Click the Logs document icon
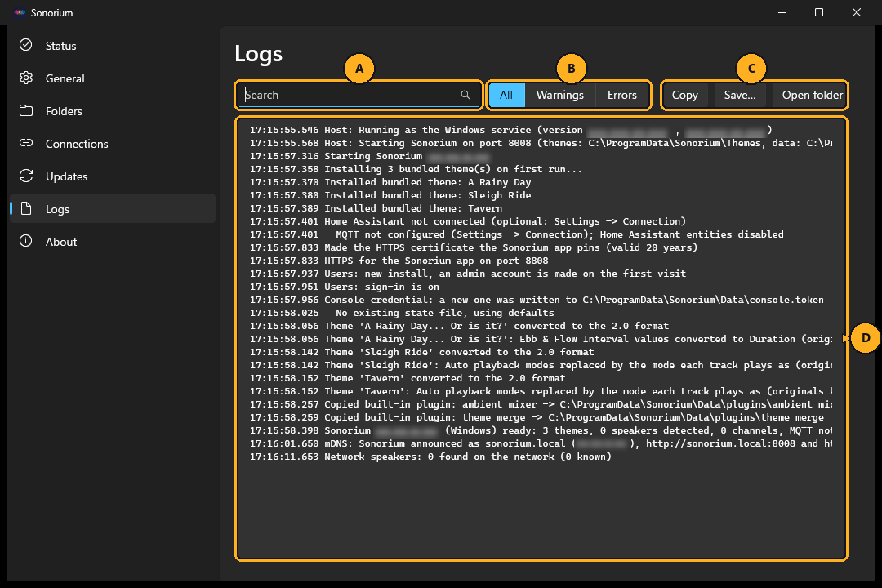882x588 pixels. pos(26,208)
